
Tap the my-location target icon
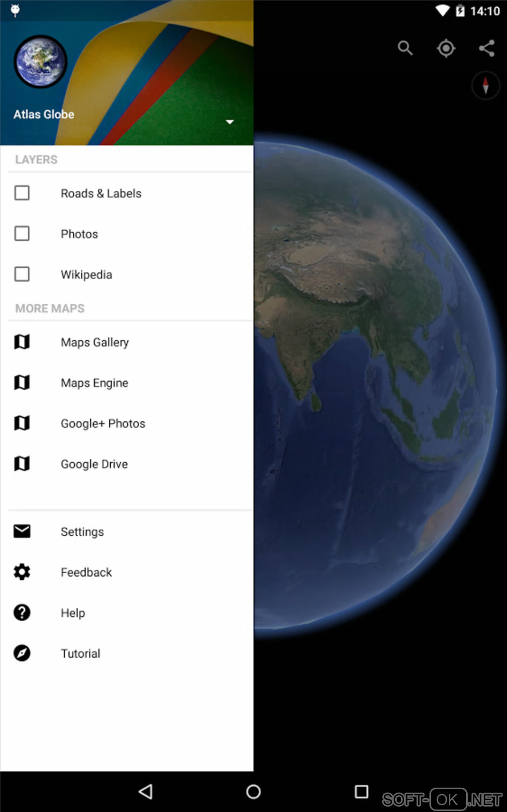[446, 48]
